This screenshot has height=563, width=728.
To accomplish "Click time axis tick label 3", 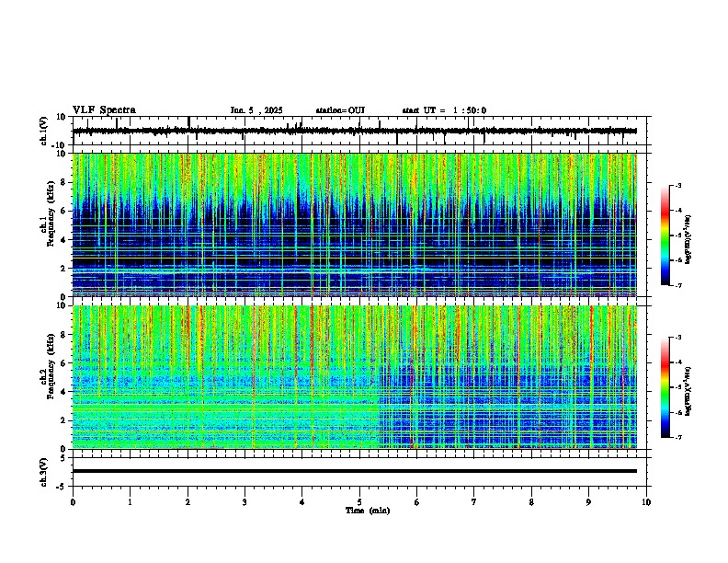I will pos(245,502).
